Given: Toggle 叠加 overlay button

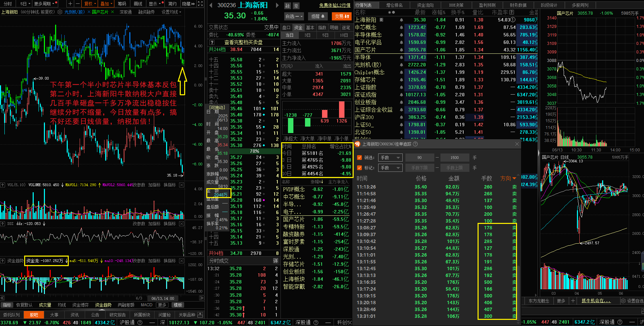Looking at the screenshot, I should [106, 4].
